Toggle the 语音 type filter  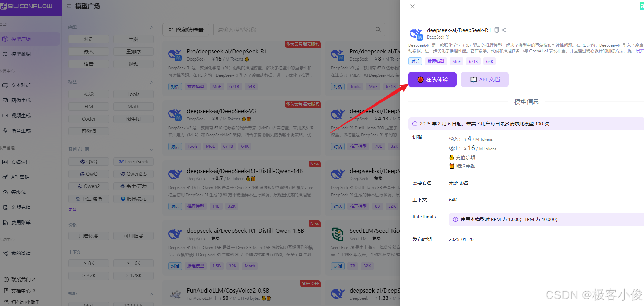click(89, 64)
